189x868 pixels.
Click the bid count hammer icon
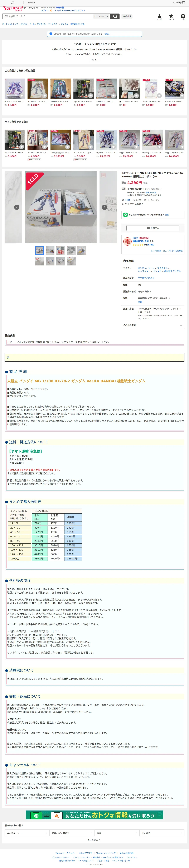(123, 200)
